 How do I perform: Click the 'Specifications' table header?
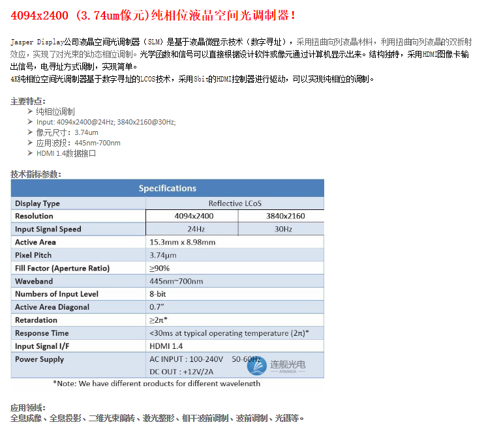pos(168,188)
